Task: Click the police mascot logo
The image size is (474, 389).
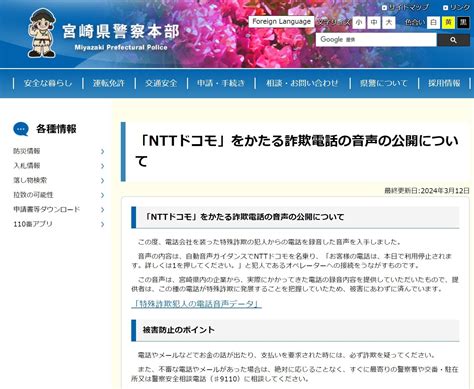Action: point(42,33)
